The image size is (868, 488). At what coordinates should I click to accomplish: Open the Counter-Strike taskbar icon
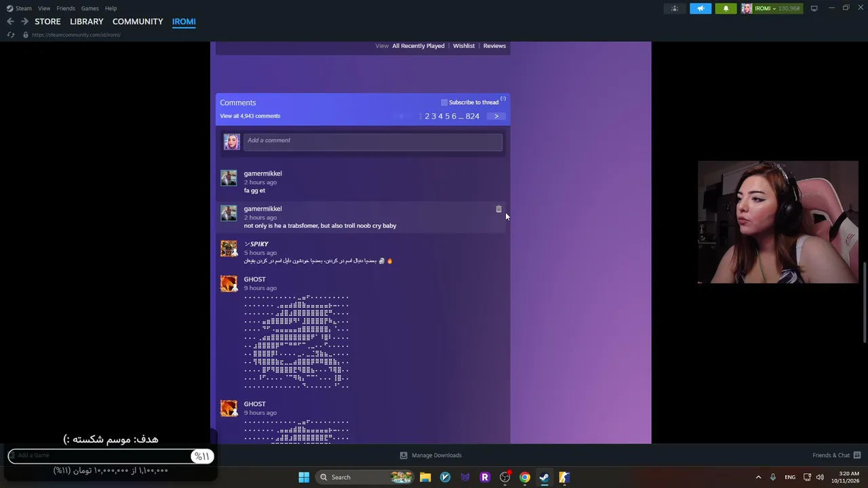point(564,477)
